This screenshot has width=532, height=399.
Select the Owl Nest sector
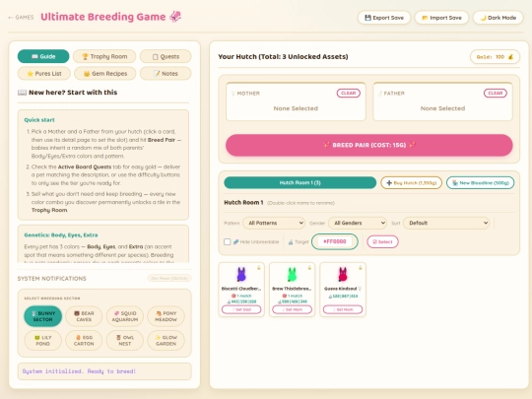(x=125, y=340)
